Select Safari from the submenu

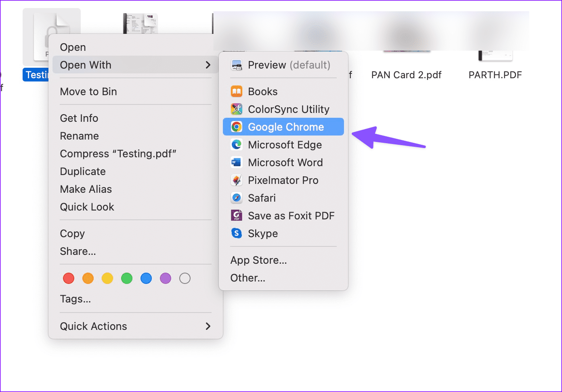283,198
